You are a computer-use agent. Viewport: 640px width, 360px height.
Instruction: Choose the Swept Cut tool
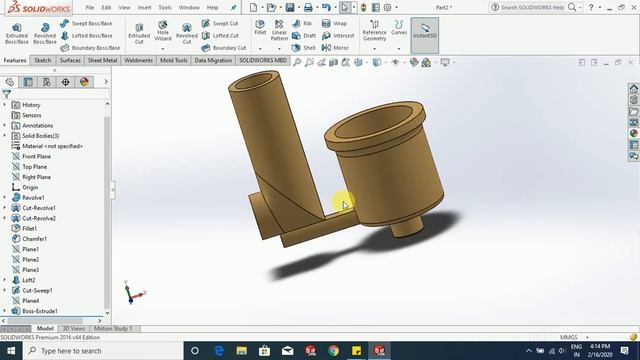(220, 24)
